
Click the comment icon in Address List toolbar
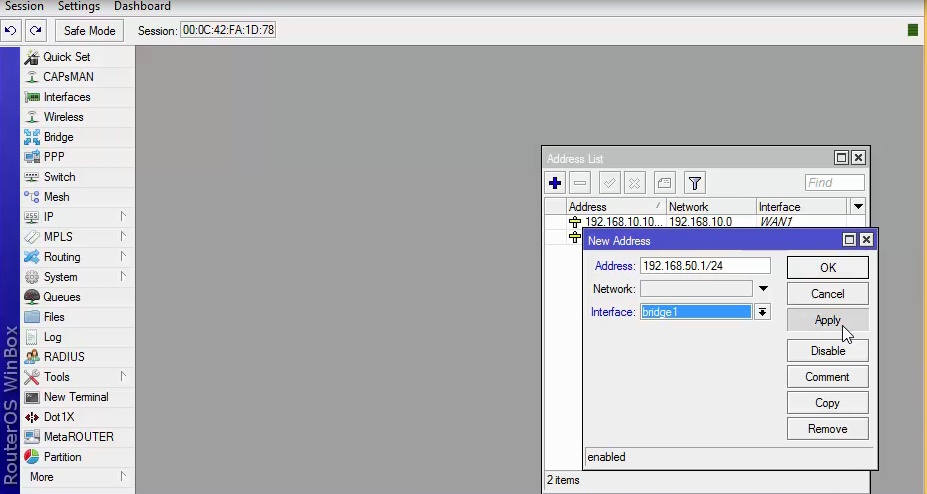pyautogui.click(x=664, y=183)
